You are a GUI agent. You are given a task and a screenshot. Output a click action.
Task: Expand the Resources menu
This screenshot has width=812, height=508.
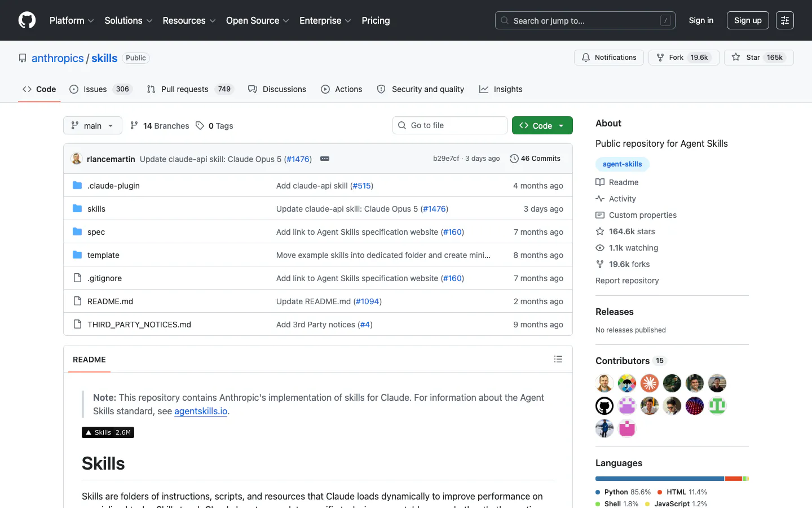(189, 20)
